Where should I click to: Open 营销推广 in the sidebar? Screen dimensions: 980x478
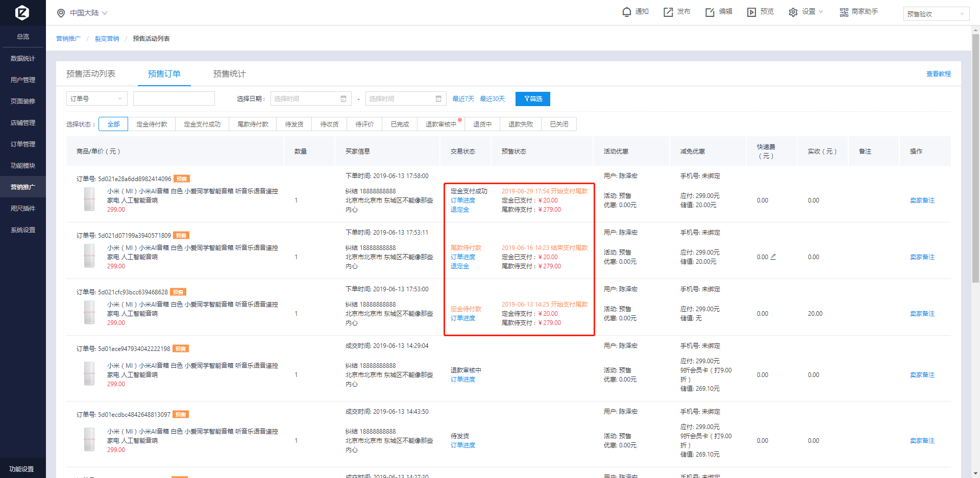click(23, 187)
